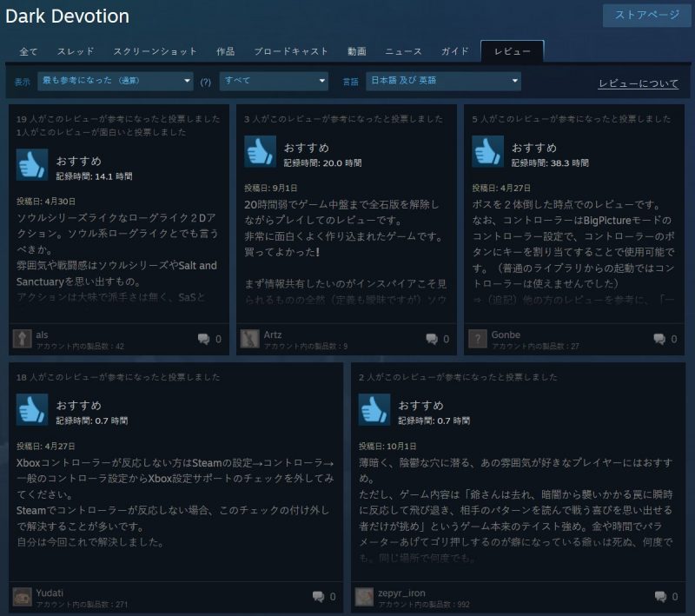Switch to the ニュース tab
The image size is (695, 616).
point(403,51)
